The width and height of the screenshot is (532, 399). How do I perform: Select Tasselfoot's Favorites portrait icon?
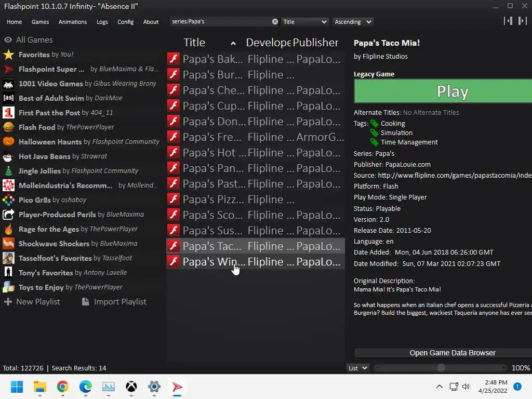coord(8,258)
